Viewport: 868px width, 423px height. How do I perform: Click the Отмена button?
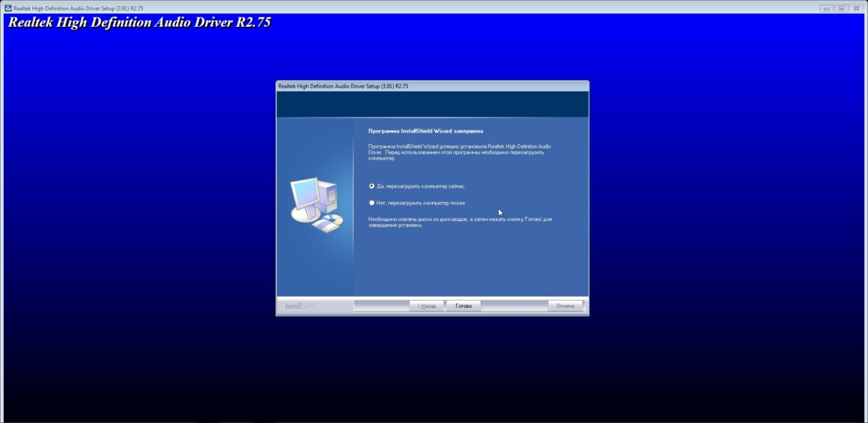[x=565, y=306]
